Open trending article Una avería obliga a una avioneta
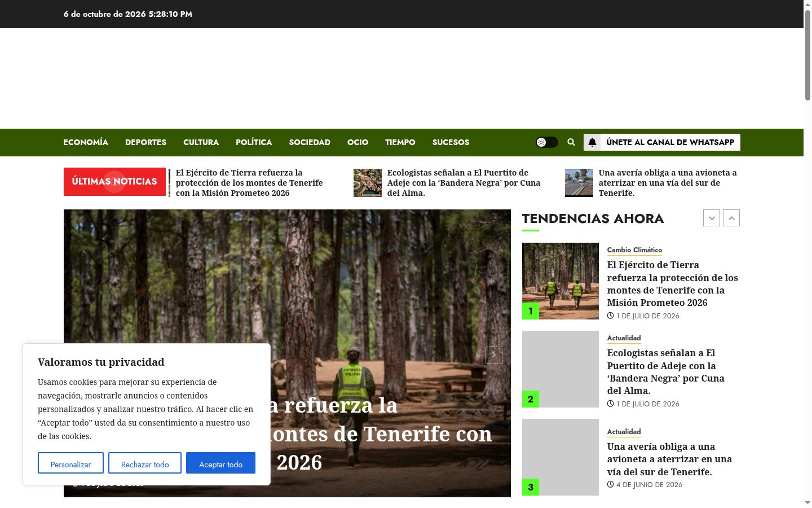Image resolution: width=812 pixels, height=508 pixels. click(x=670, y=459)
